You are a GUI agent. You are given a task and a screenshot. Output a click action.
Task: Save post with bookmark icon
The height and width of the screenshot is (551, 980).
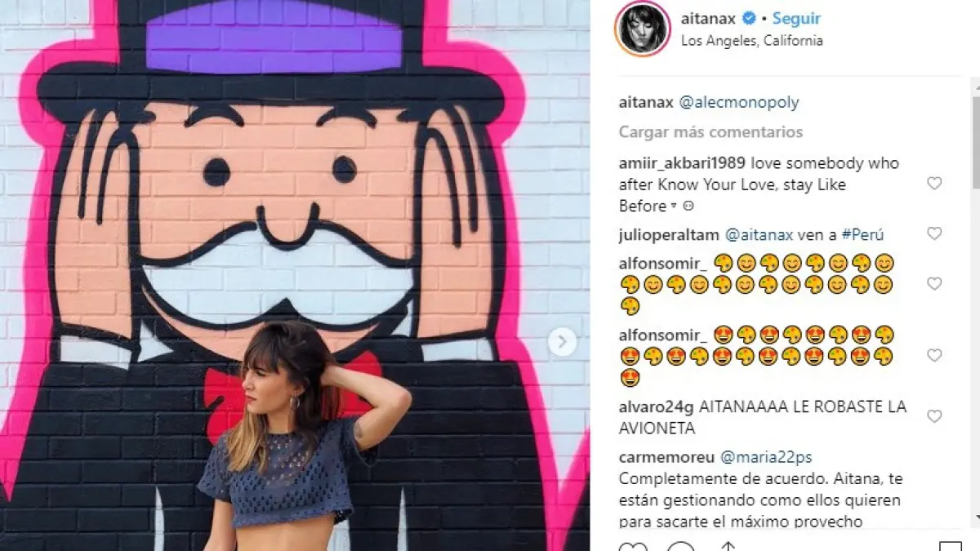pyautogui.click(x=950, y=546)
